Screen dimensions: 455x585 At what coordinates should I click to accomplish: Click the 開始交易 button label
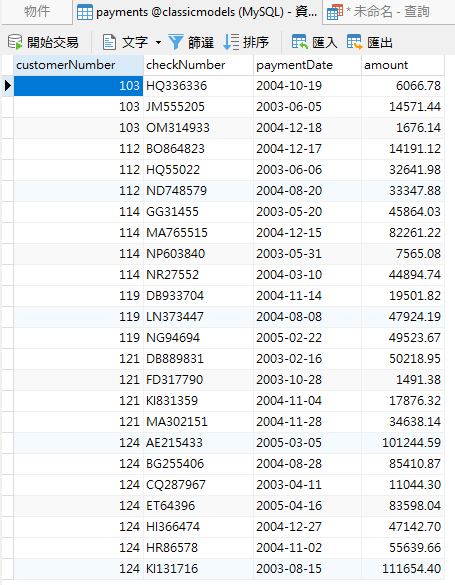pyautogui.click(x=53, y=43)
